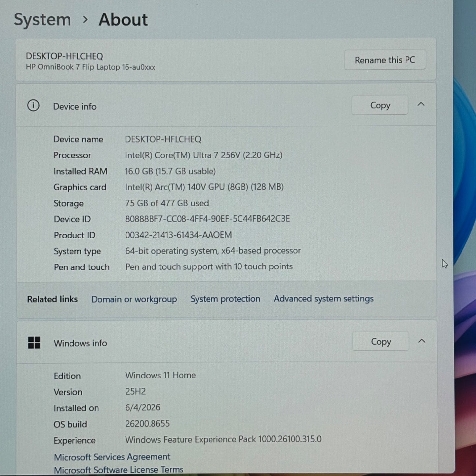
Task: Click the Device info circle icon
Action: tap(33, 106)
